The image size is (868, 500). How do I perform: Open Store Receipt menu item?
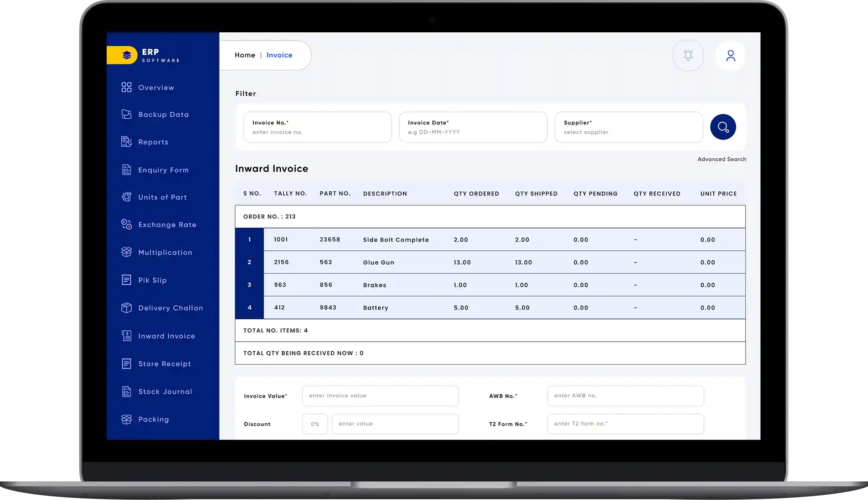[x=164, y=364]
